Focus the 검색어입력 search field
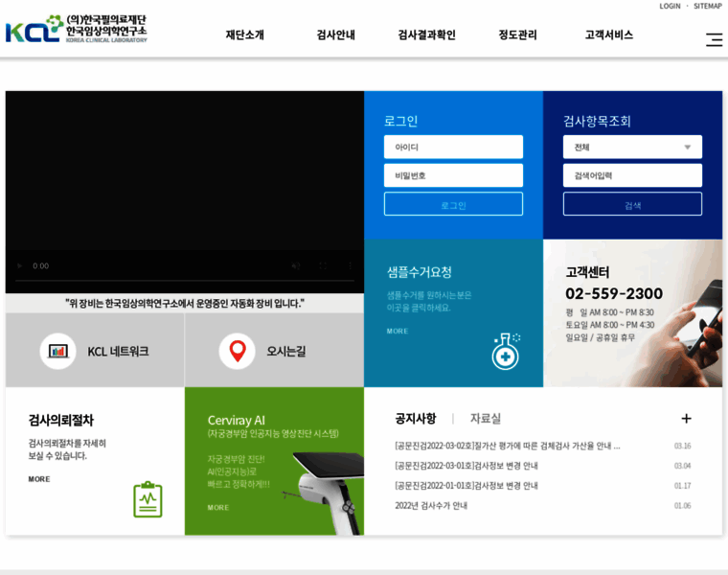728x575 pixels. (632, 175)
